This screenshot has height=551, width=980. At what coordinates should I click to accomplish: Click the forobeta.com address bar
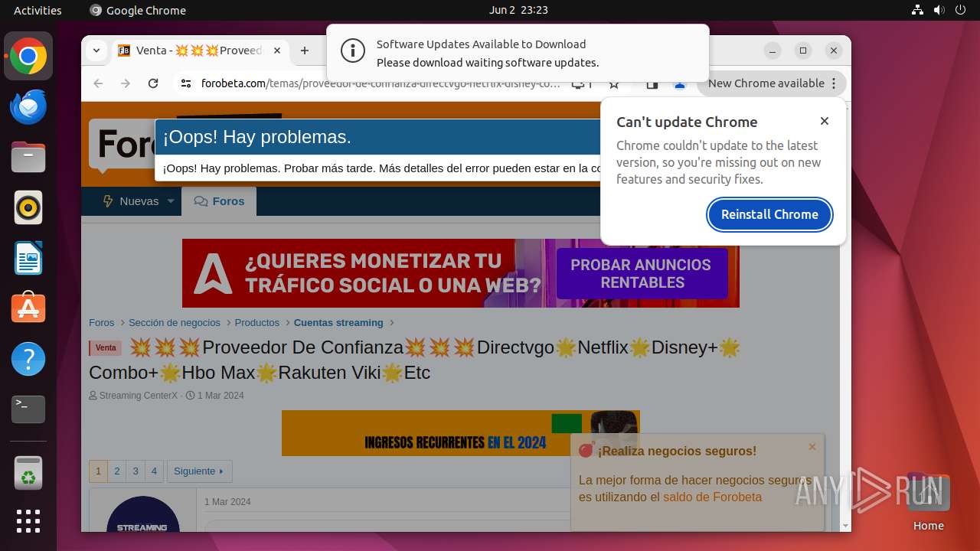point(381,83)
